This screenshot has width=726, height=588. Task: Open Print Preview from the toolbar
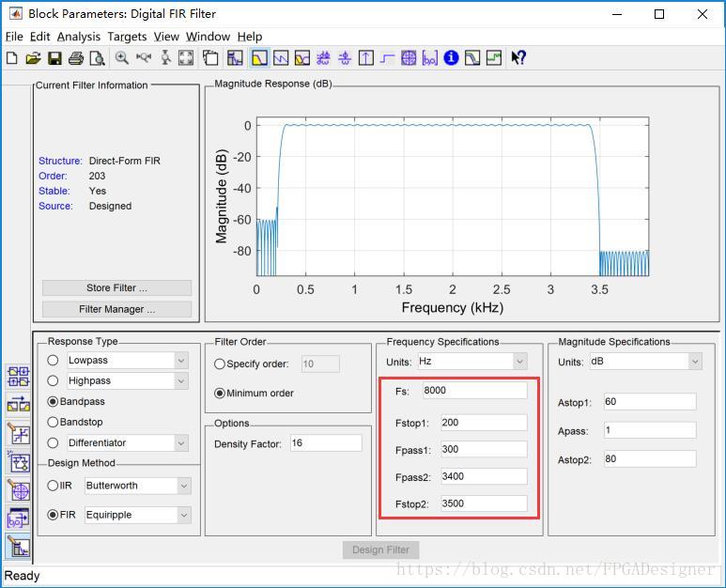point(98,58)
